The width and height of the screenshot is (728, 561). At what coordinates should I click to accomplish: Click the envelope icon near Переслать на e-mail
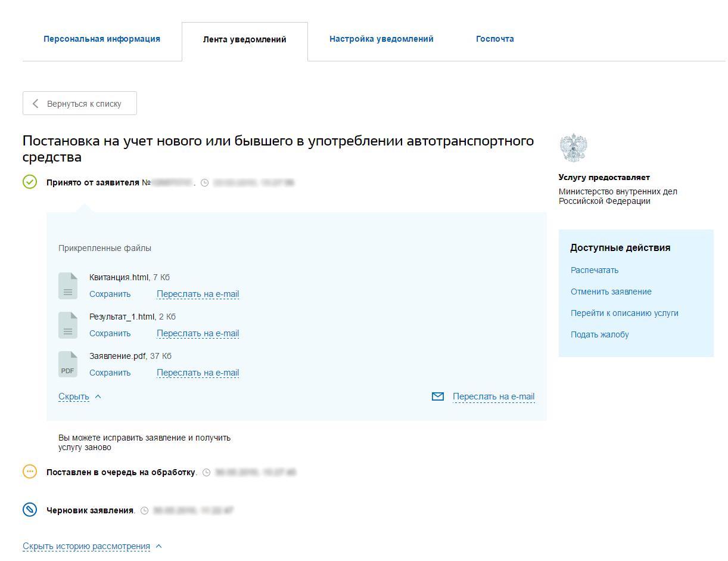[x=438, y=396]
